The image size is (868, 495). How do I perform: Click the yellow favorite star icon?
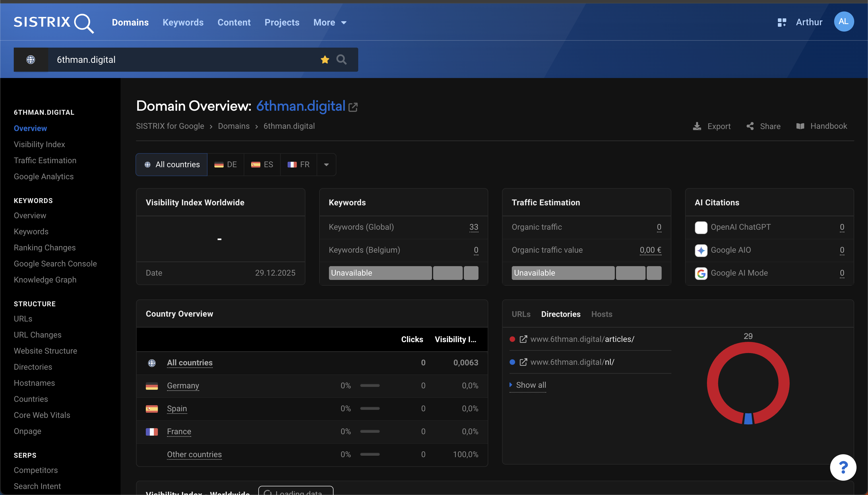click(325, 59)
